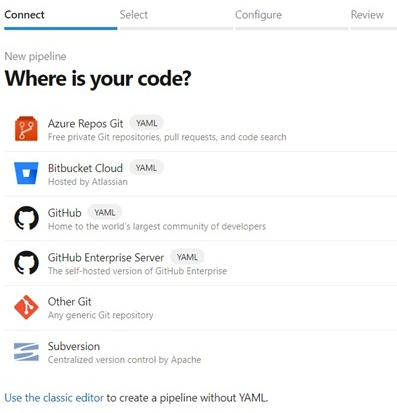
Task: Click YAML badge next to GitHub
Action: pos(105,213)
